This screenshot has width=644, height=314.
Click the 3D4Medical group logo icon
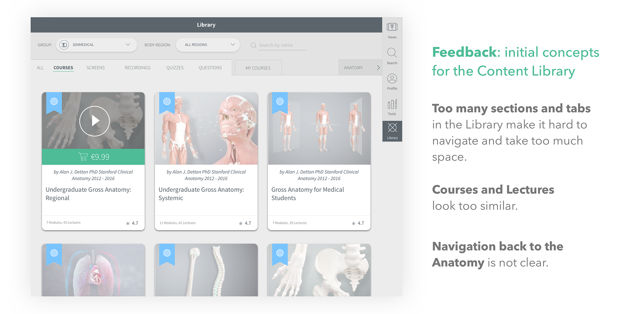[64, 45]
